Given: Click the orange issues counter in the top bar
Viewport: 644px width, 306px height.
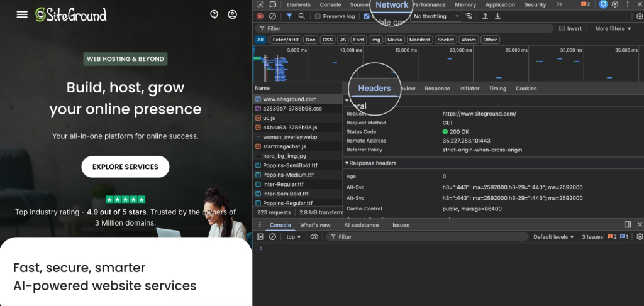Looking at the screenshot, I should point(586,4).
